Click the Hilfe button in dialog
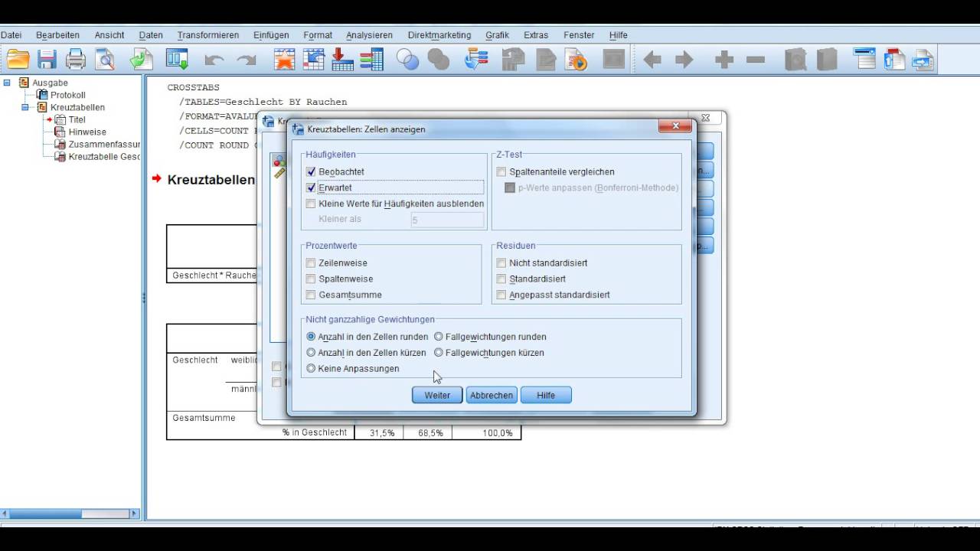Image resolution: width=980 pixels, height=551 pixels. click(546, 396)
